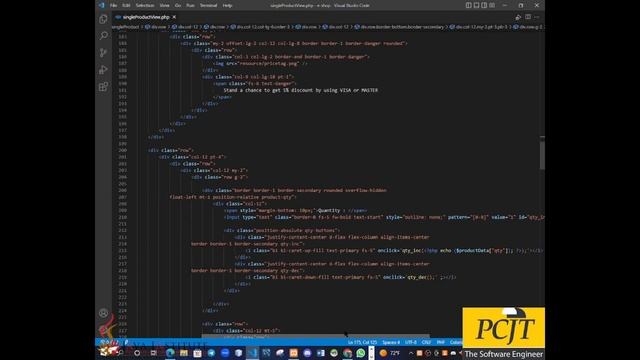Open the Terminal menu

(209, 6)
